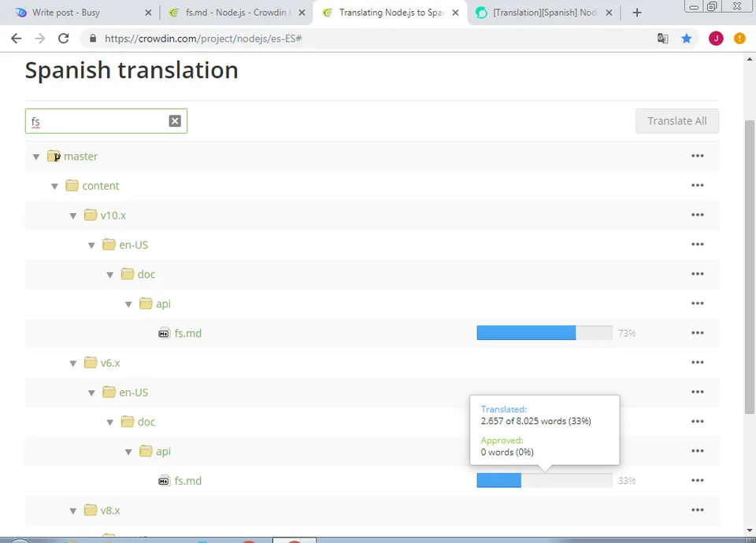Open fs.md file under v10.x

(x=188, y=334)
